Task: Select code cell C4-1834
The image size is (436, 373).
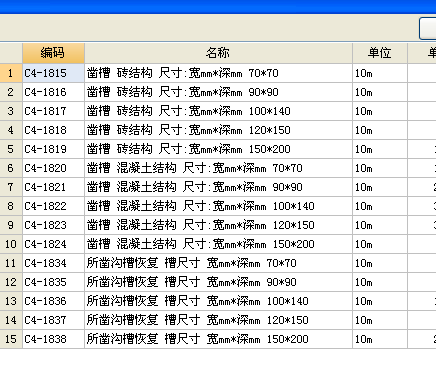Action: (53, 263)
